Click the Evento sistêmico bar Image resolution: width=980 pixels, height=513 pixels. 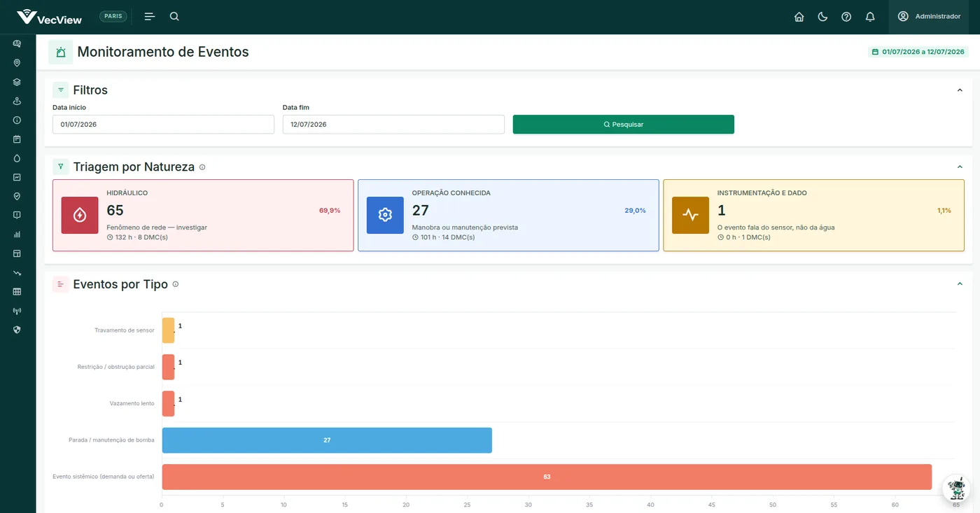[547, 477]
